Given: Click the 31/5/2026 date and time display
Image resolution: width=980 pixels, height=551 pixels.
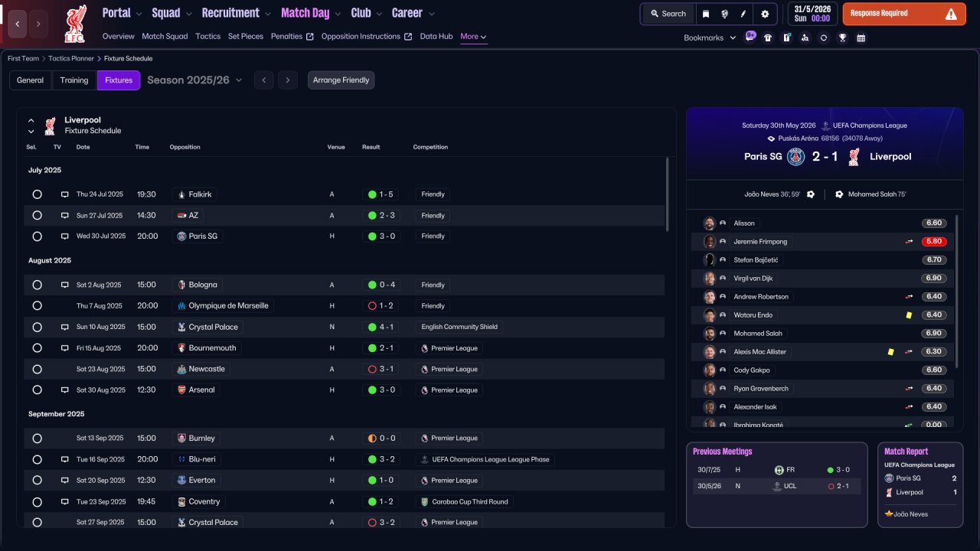Looking at the screenshot, I should (x=812, y=14).
